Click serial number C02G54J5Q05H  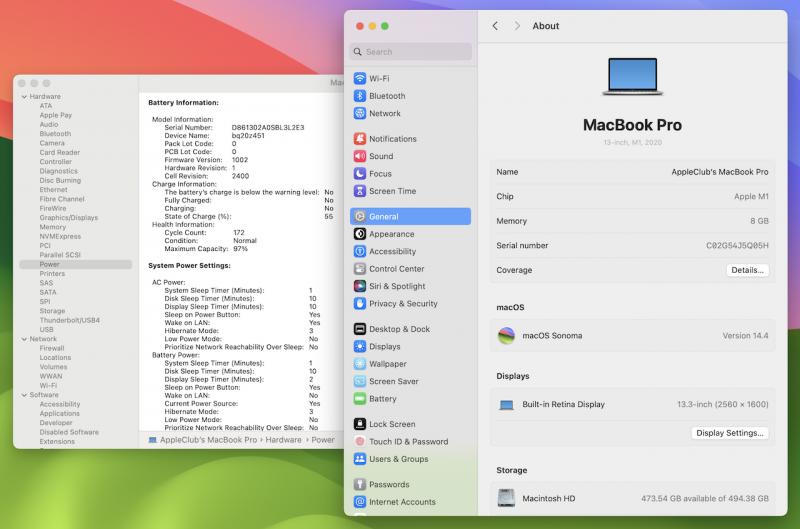point(737,245)
